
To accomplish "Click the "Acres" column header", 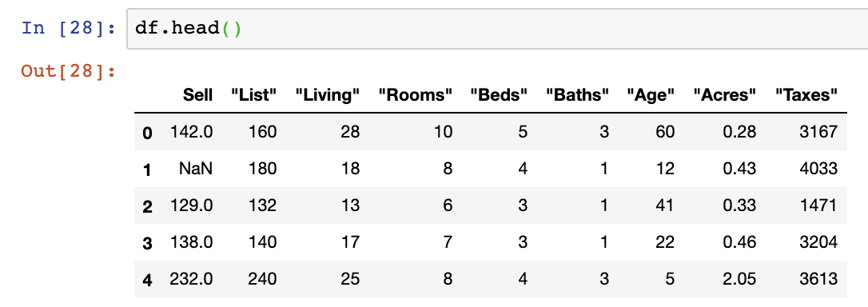I will [725, 95].
